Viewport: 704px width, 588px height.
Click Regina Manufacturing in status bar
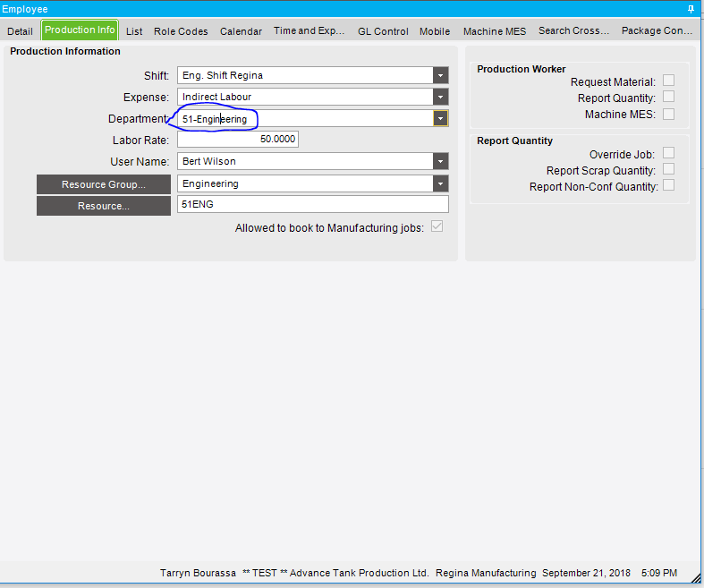(486, 573)
